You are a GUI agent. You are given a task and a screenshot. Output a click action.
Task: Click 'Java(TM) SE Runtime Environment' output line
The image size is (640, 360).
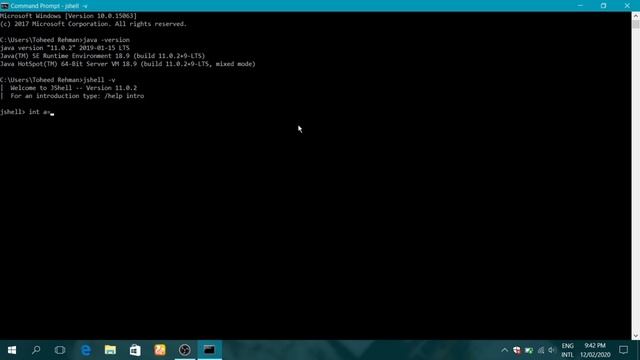(x=102, y=56)
